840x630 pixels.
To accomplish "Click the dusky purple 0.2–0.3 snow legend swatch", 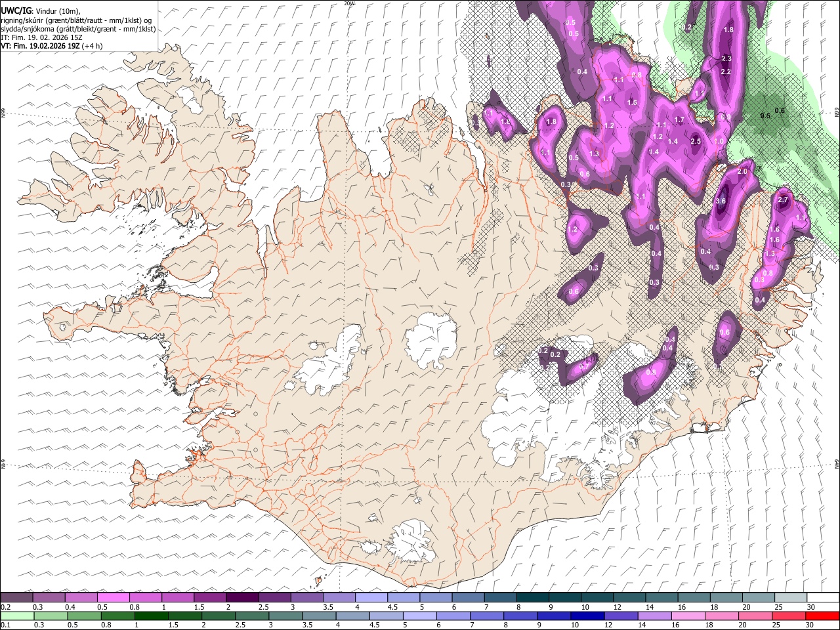I will (16, 598).
